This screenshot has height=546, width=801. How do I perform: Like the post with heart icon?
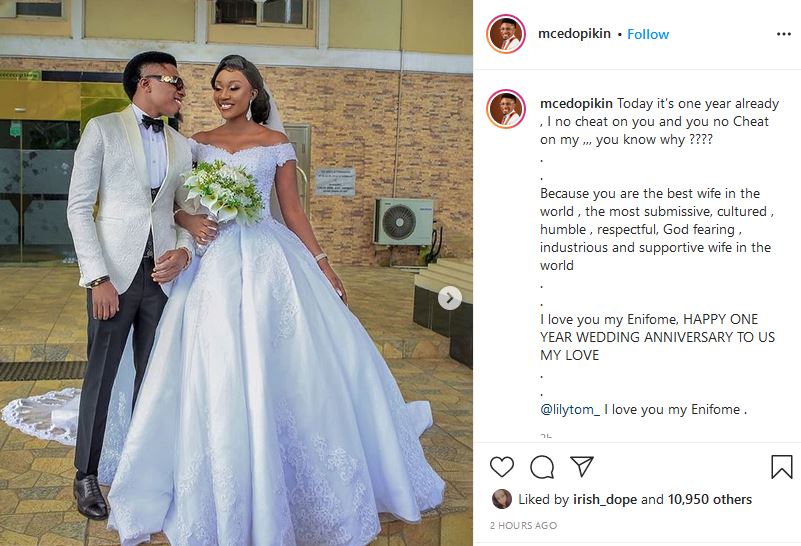[x=502, y=467]
